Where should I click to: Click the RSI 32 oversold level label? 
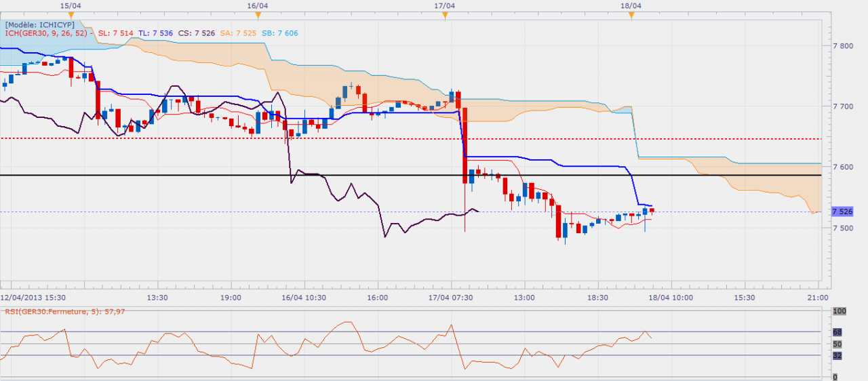[837, 355]
